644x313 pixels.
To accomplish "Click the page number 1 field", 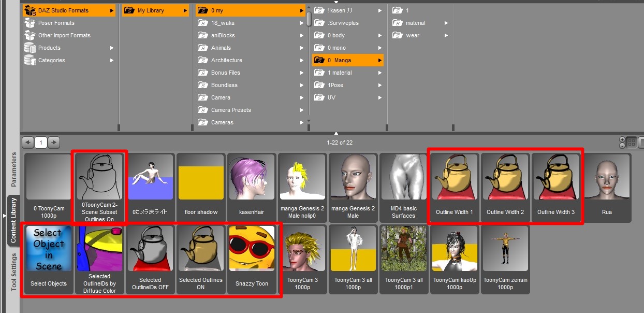I will [41, 142].
